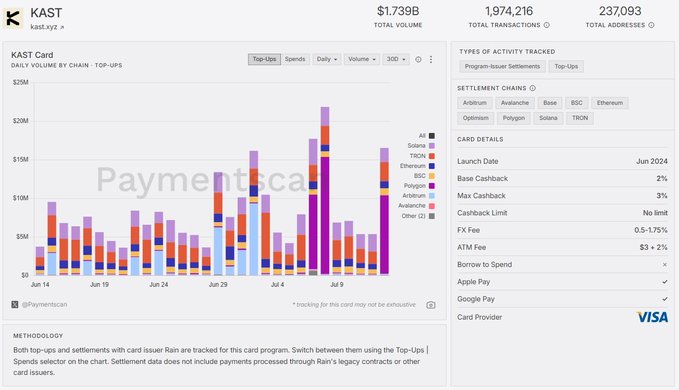This screenshot has width=679, height=390.
Task: Click the Arbitrum chain tag
Action: 475,103
